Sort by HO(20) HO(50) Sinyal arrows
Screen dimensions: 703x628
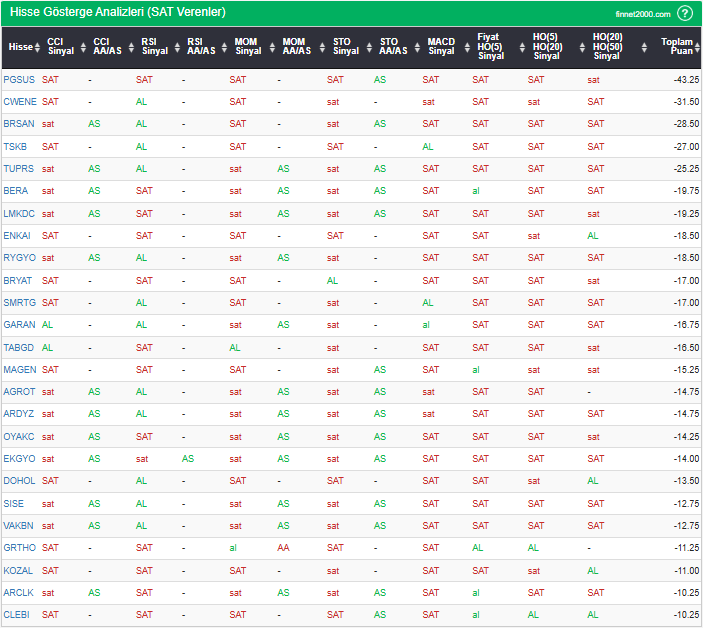tap(644, 47)
